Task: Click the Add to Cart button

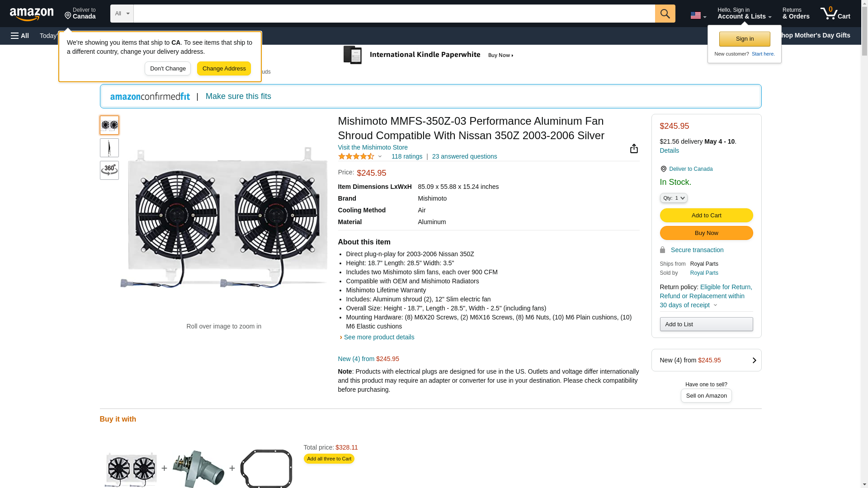Action: click(x=706, y=216)
